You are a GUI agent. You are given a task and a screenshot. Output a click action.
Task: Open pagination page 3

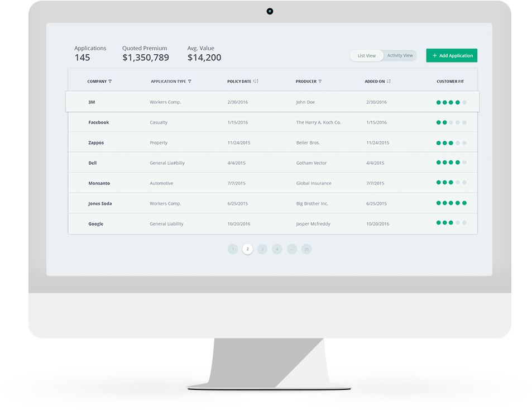coord(262,249)
